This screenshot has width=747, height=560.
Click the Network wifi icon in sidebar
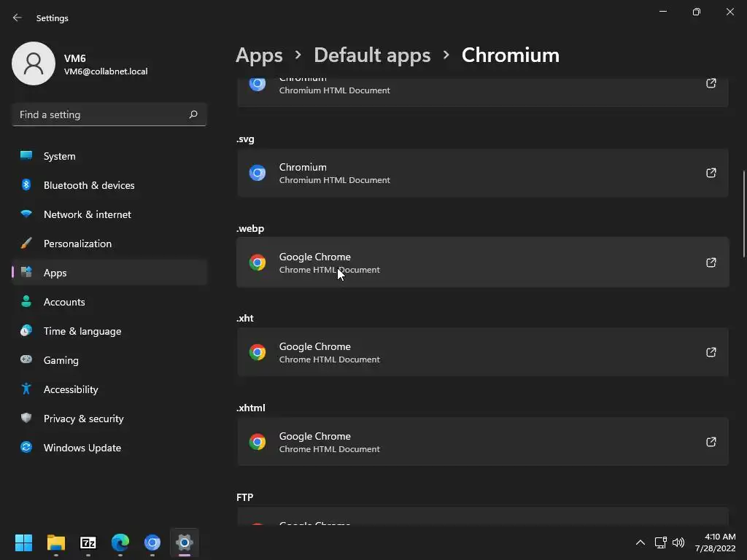[26, 214]
